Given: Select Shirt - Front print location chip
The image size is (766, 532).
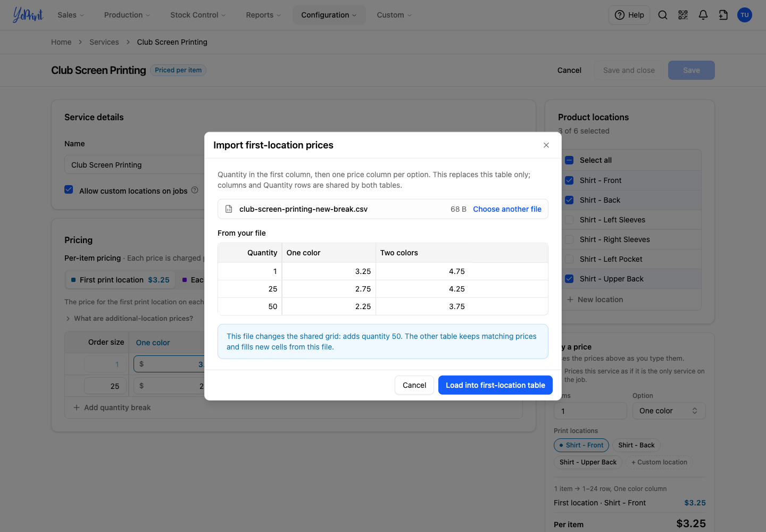Looking at the screenshot, I should click(581, 445).
